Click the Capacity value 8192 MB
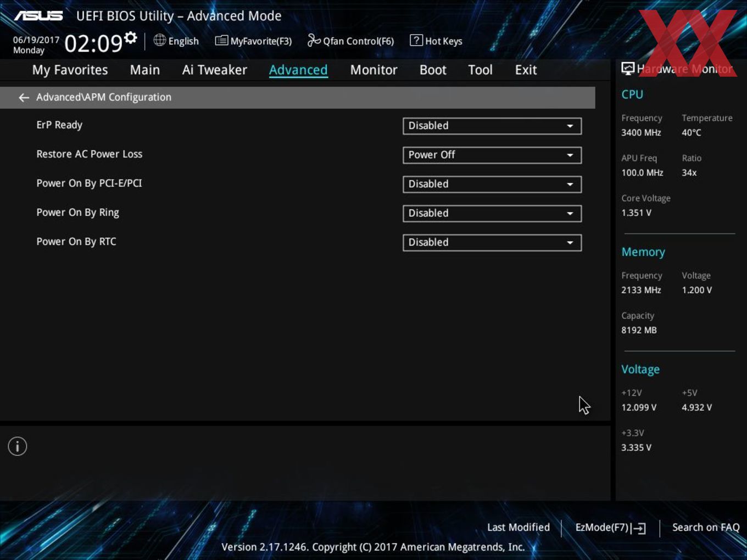747x560 pixels. pyautogui.click(x=639, y=330)
